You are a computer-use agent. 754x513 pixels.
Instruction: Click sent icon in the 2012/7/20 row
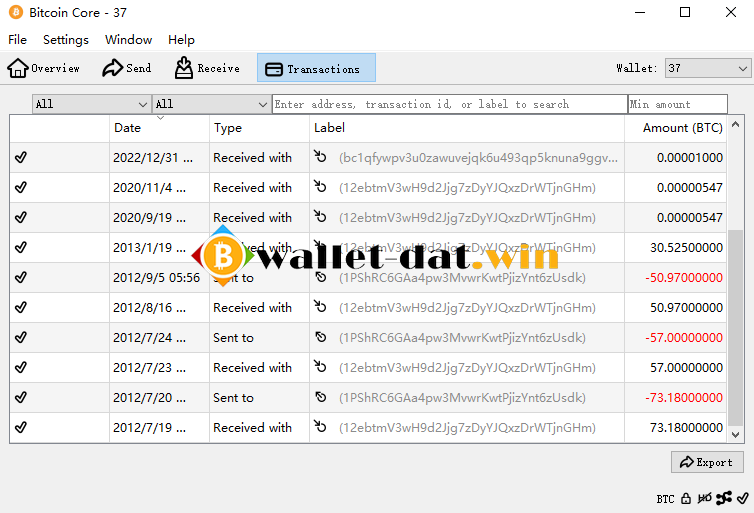tap(321, 398)
